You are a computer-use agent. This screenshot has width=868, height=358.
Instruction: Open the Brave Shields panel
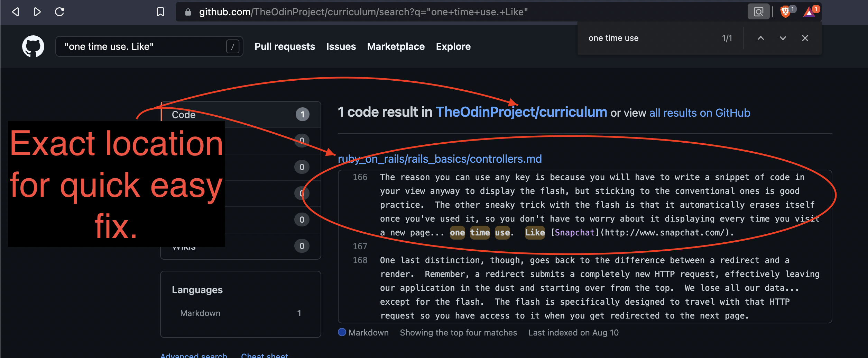pos(786,12)
